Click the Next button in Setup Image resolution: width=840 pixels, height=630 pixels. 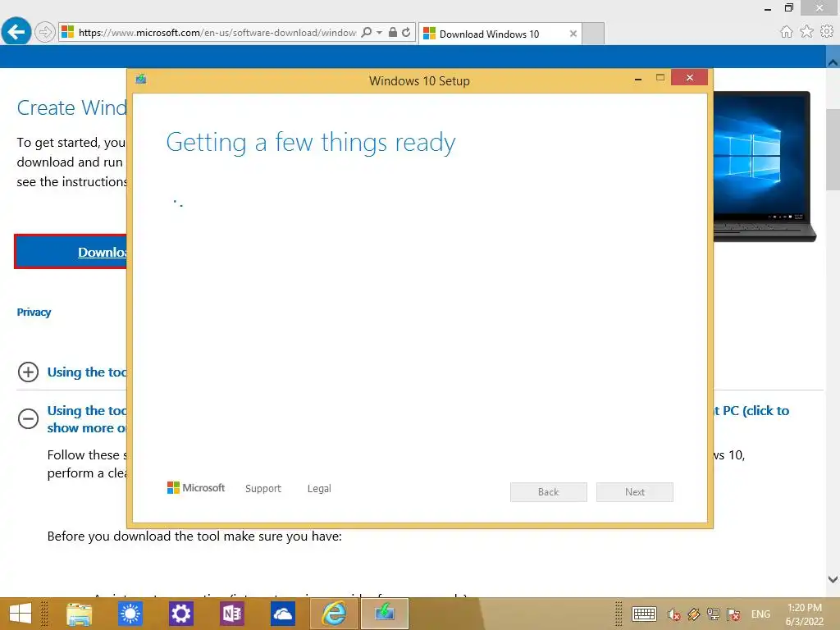pos(635,492)
